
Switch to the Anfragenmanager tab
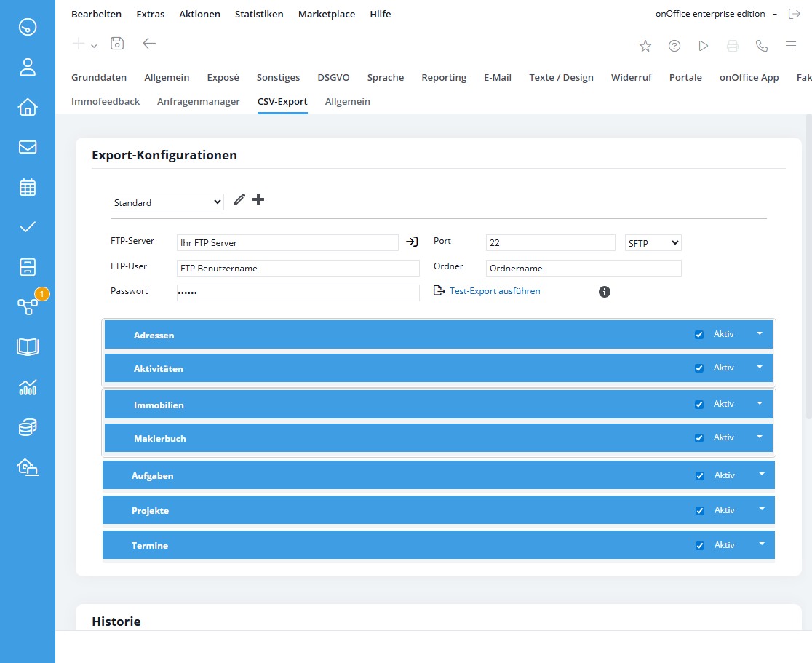click(x=198, y=101)
